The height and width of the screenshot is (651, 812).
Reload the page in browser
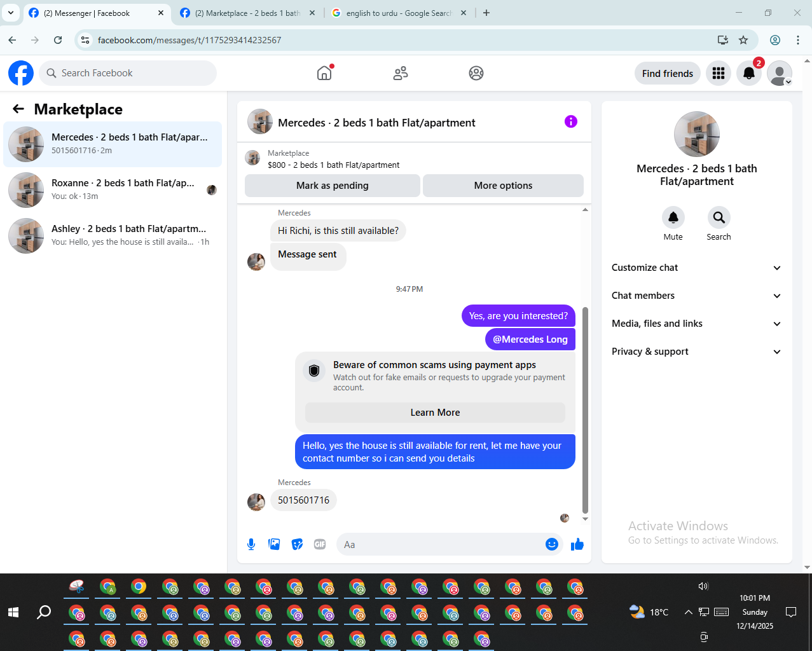pyautogui.click(x=58, y=40)
